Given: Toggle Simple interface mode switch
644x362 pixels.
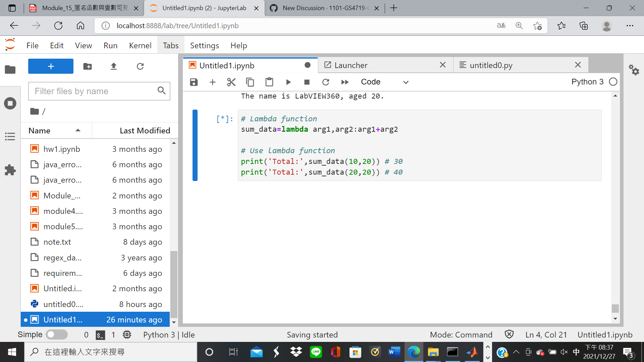Looking at the screenshot, I should click(56, 335).
